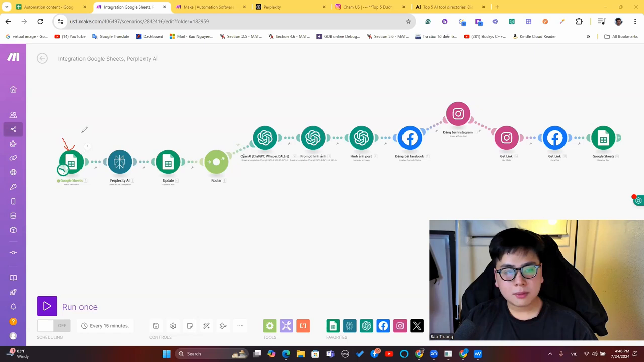Add X (Twitter) from Favorites
The height and width of the screenshot is (362, 644).
point(417,326)
